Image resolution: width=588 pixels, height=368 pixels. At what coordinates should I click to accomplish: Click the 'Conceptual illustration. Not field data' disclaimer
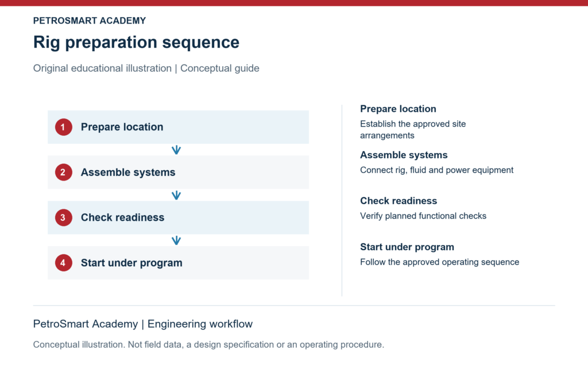pyautogui.click(x=208, y=345)
